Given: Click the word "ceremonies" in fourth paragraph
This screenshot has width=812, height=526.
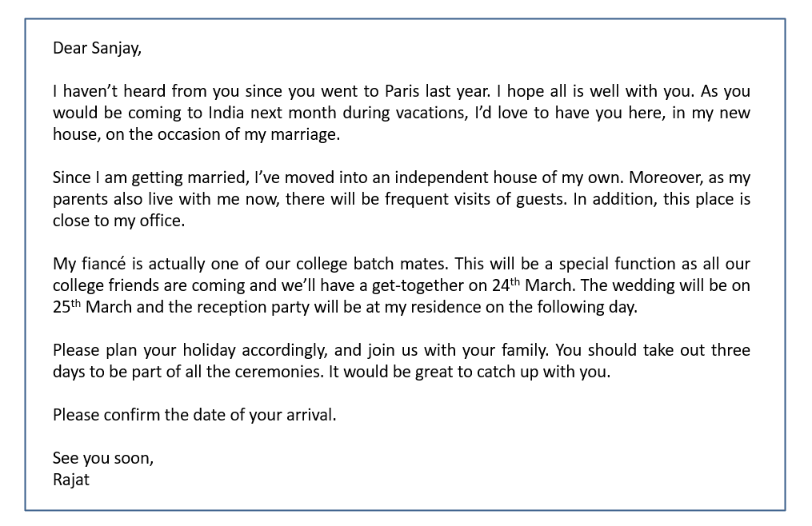Looking at the screenshot, I should (x=278, y=373).
